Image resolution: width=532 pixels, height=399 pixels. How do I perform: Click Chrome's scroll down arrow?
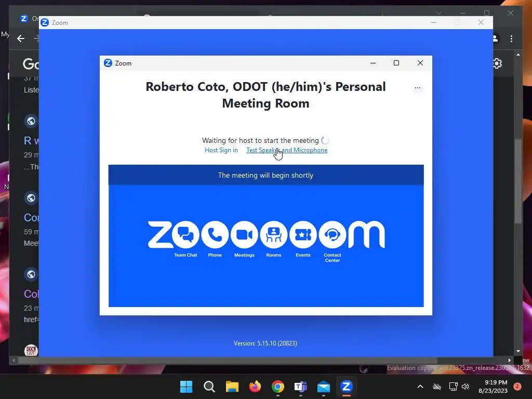tap(518, 351)
